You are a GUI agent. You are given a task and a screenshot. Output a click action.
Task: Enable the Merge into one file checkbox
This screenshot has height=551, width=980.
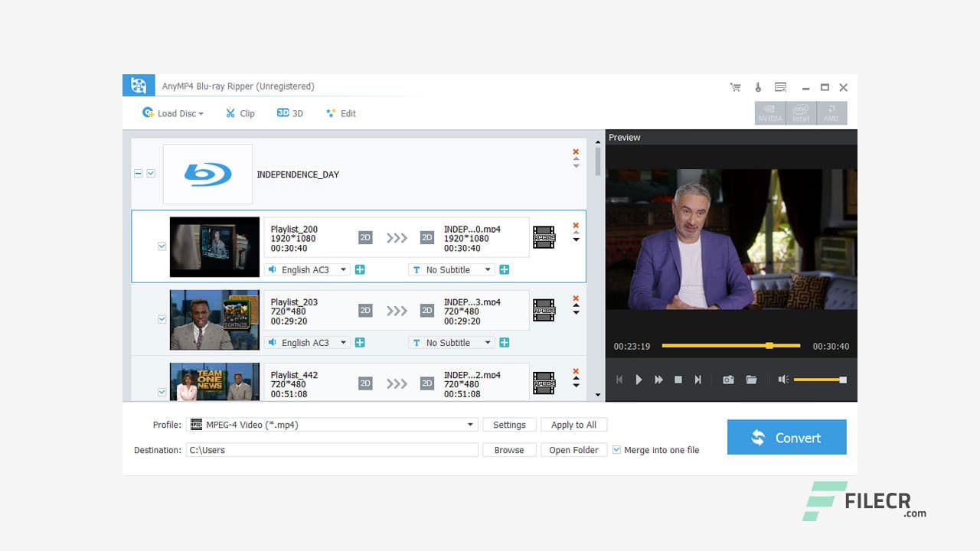click(x=616, y=450)
